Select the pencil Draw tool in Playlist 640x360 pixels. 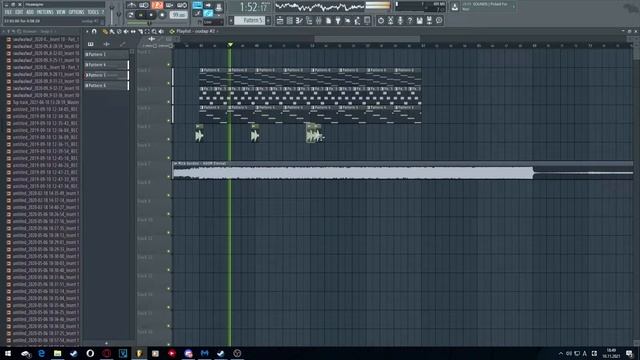[104, 31]
